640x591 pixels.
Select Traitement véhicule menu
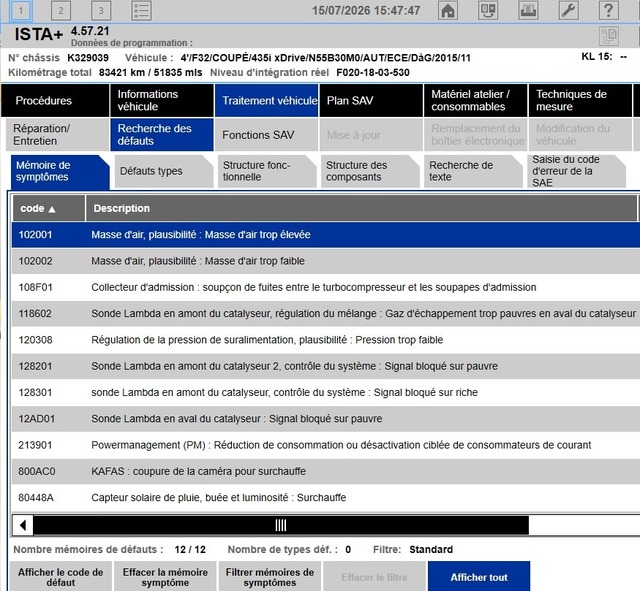[x=267, y=100]
